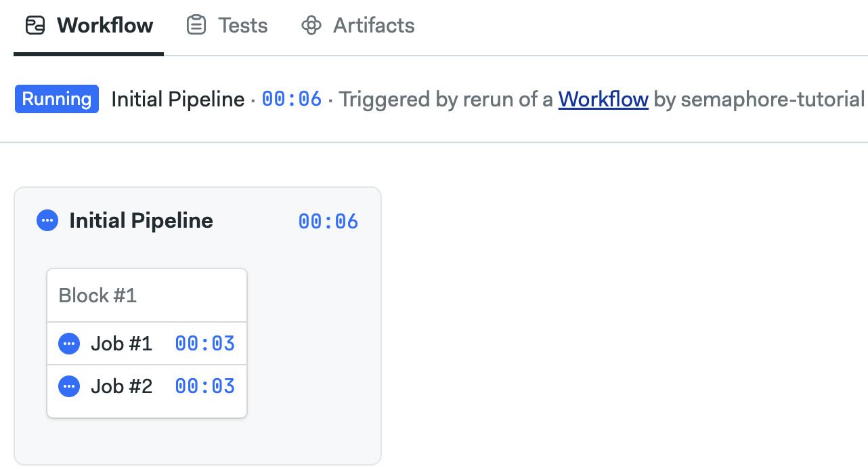The height and width of the screenshot is (469, 868).
Task: Click the Workflow tab icon
Action: [x=35, y=26]
